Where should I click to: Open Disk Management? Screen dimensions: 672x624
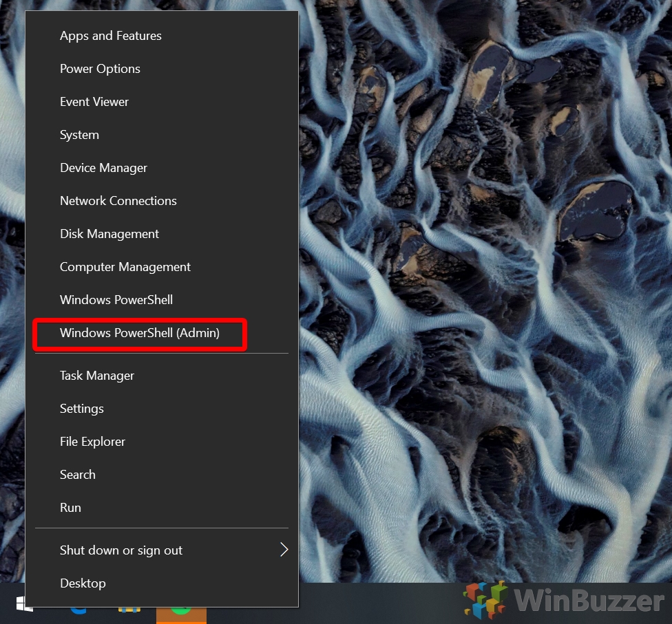[x=162, y=233]
